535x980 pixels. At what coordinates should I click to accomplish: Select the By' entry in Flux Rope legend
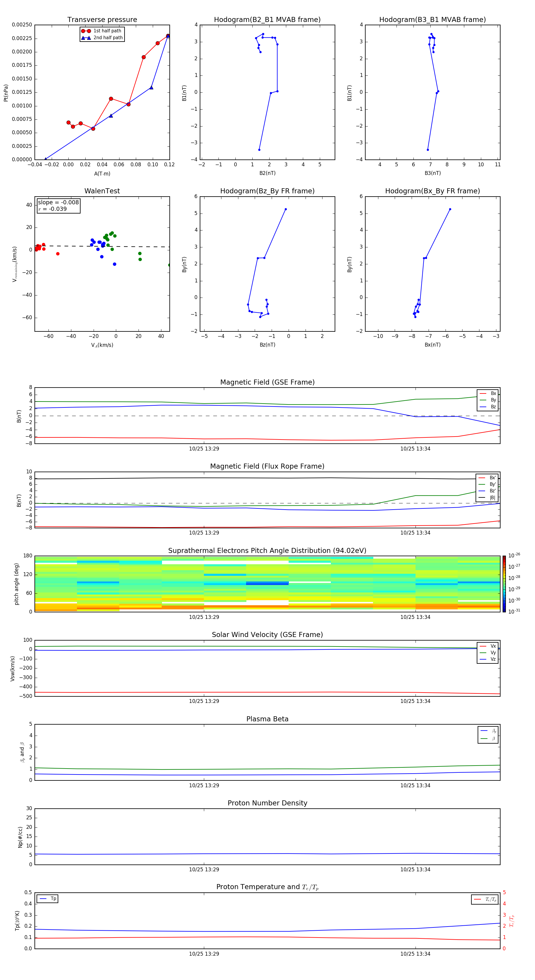pyautogui.click(x=487, y=484)
